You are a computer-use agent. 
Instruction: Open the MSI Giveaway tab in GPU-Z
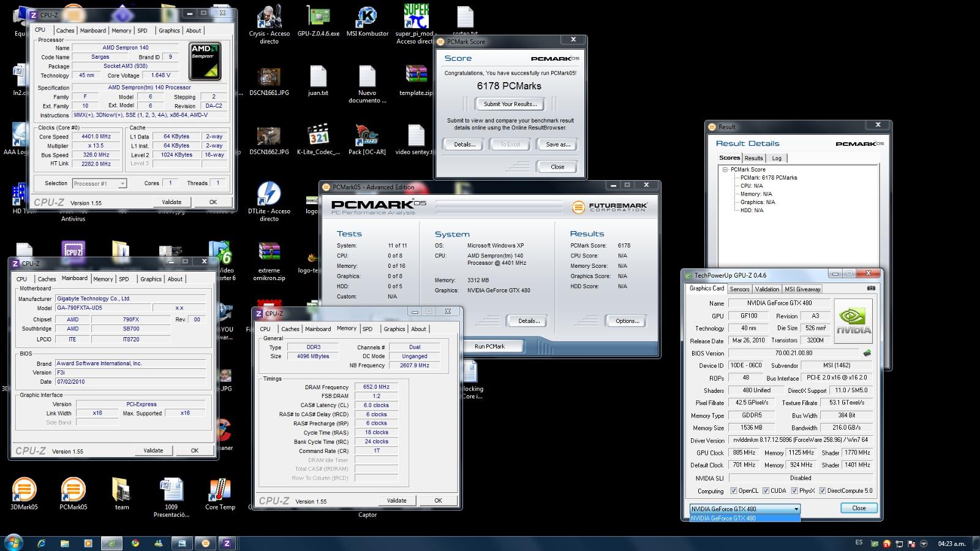(x=802, y=289)
